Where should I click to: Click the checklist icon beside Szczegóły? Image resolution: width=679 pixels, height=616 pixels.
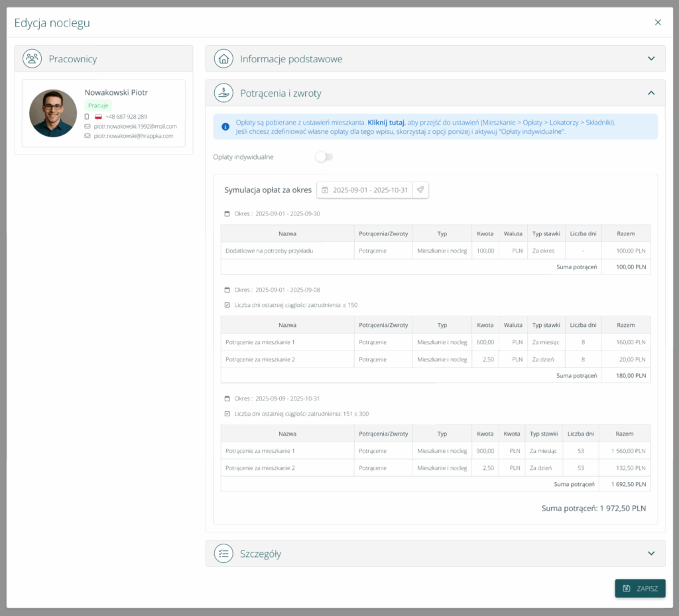pos(224,554)
